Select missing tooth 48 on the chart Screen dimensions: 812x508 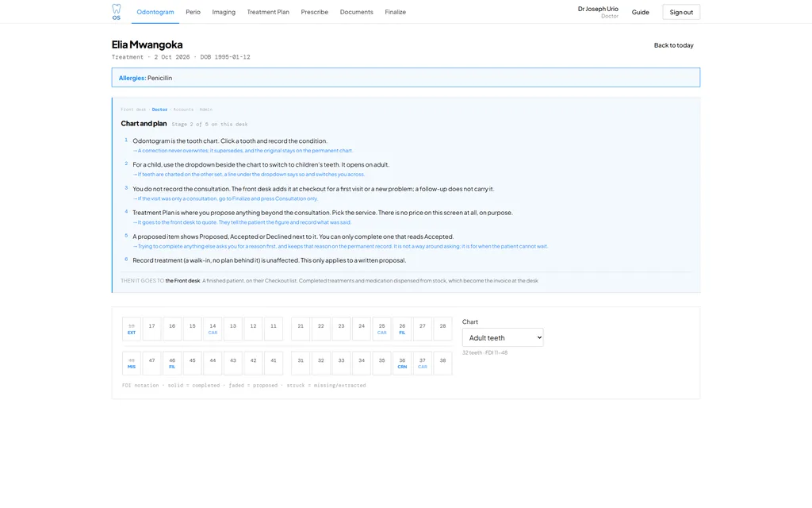(132, 363)
